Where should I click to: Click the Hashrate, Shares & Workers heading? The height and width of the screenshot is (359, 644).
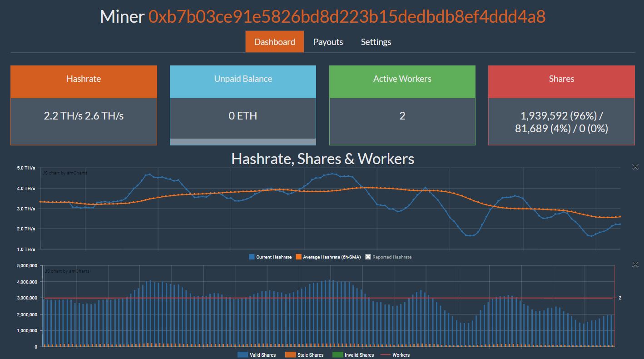pyautogui.click(x=322, y=159)
